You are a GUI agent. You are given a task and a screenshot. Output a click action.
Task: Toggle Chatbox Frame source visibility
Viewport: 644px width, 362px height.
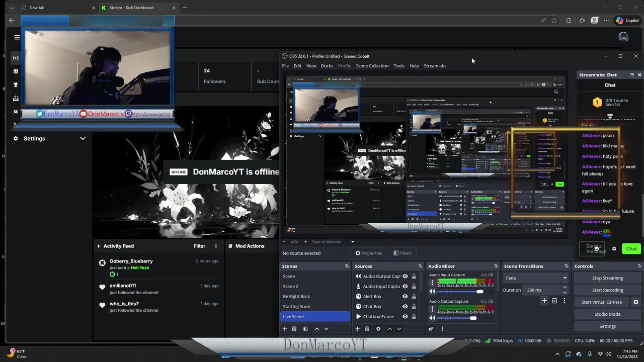pos(405,317)
